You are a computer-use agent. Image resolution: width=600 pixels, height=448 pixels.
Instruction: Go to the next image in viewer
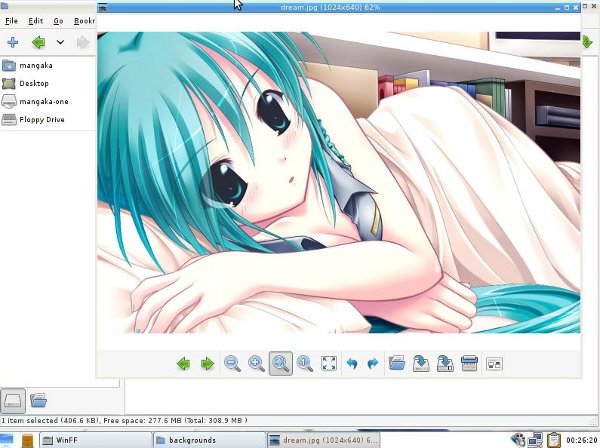pyautogui.click(x=207, y=363)
